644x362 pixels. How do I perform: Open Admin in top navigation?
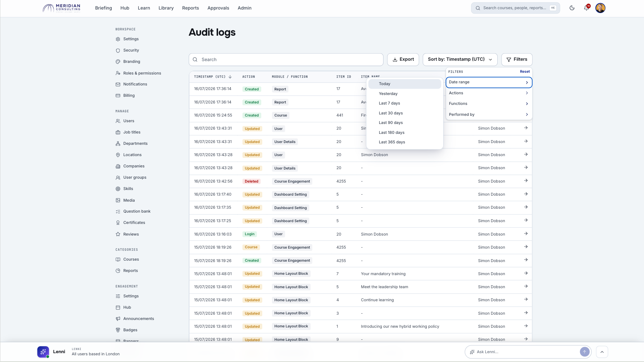[245, 8]
